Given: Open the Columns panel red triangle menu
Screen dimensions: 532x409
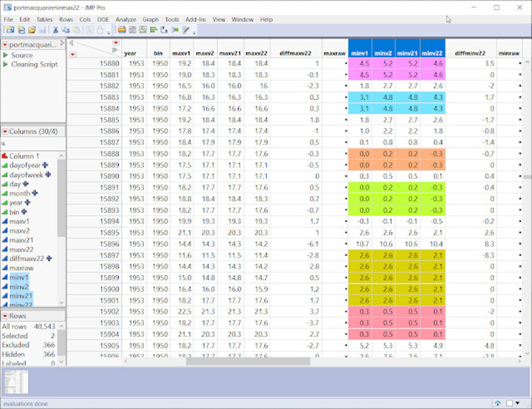Looking at the screenshot, I should click(x=4, y=131).
